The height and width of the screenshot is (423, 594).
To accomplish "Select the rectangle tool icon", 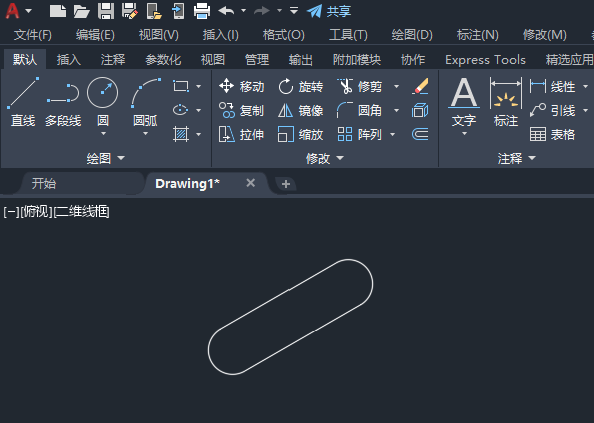I will point(181,86).
